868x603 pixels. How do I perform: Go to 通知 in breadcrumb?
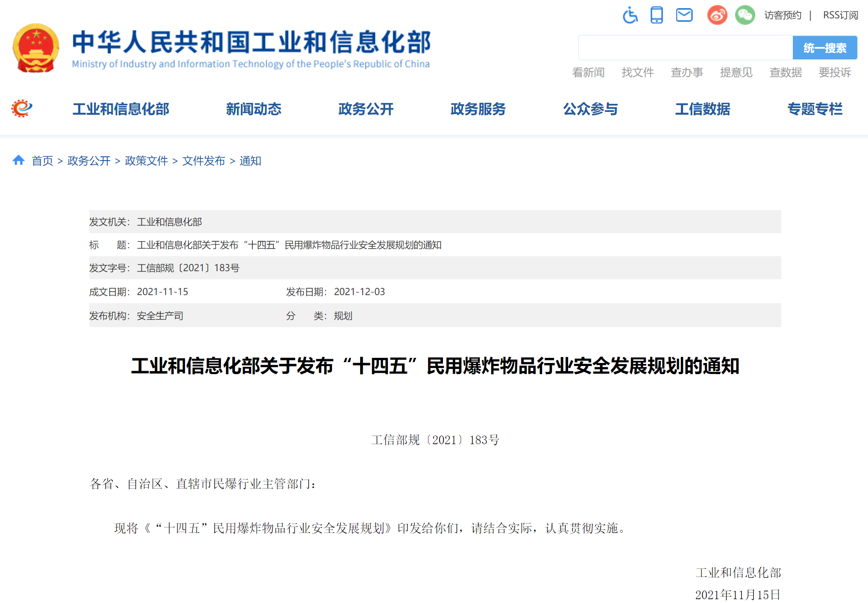(x=250, y=161)
